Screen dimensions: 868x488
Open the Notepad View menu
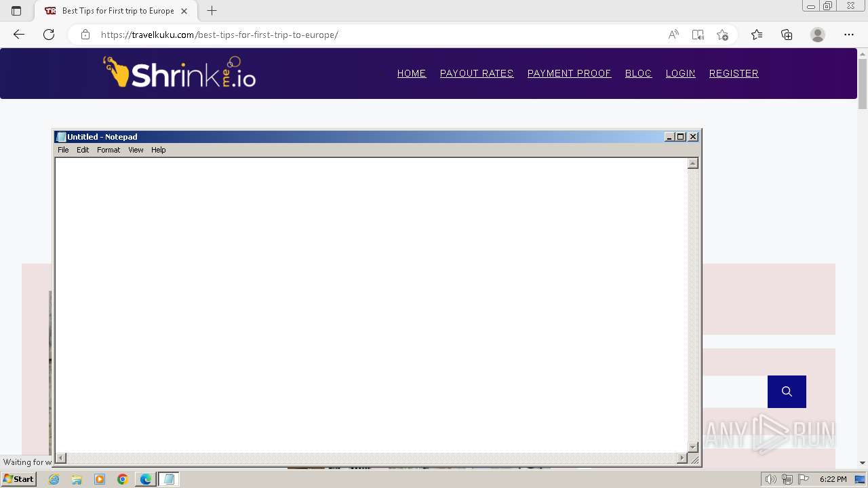point(136,150)
